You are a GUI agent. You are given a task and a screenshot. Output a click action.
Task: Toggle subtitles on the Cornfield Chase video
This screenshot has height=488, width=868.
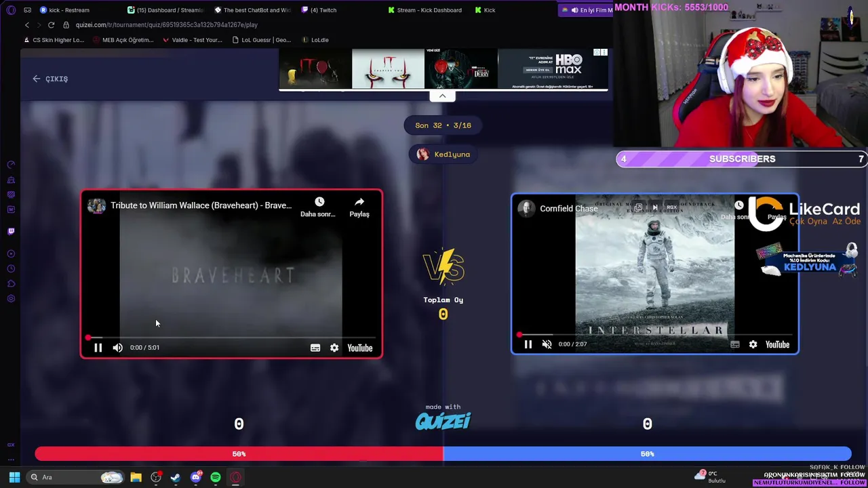point(734,344)
